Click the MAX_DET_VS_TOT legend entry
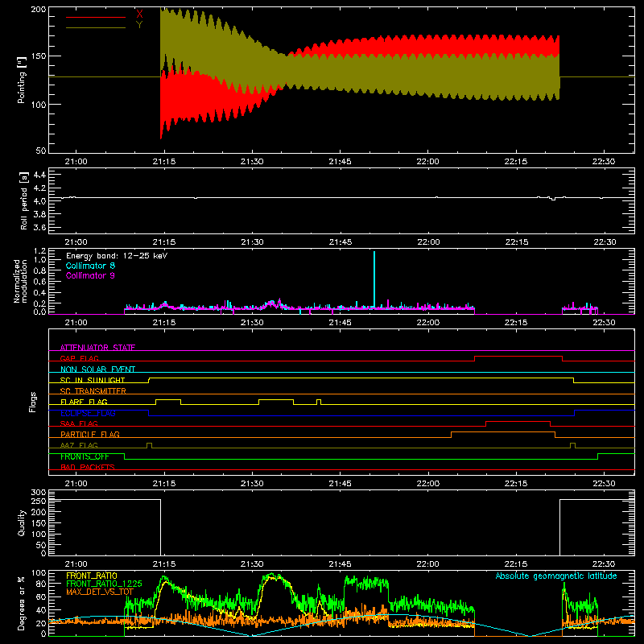The height and width of the screenshot is (644, 644). tap(100, 592)
